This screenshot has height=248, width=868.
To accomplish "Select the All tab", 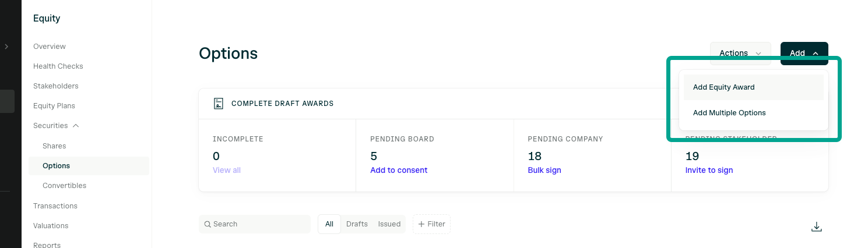I will tap(329, 224).
